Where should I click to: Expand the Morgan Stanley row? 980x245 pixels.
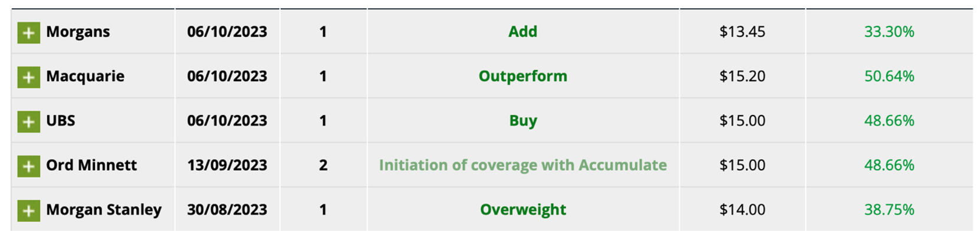point(28,210)
